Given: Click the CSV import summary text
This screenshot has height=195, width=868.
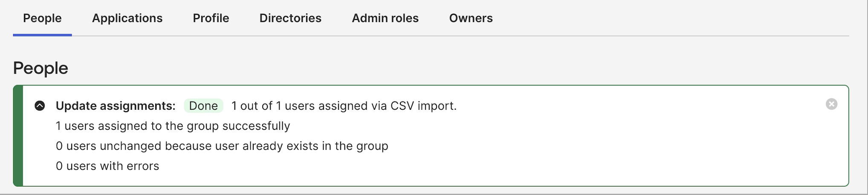Looking at the screenshot, I should [x=344, y=106].
